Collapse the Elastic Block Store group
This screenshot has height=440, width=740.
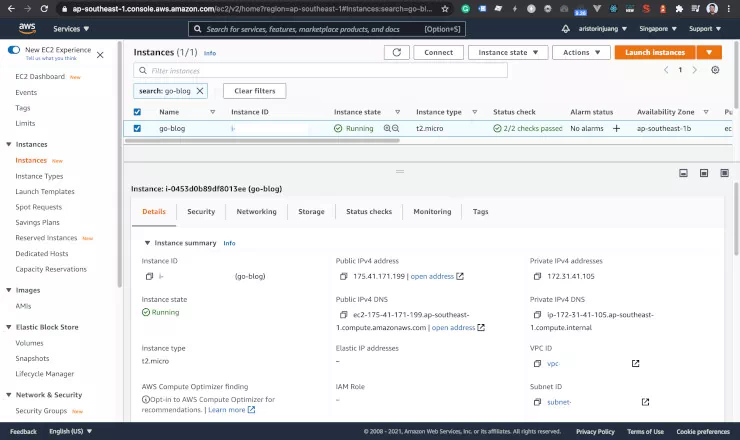pyautogui.click(x=8, y=327)
